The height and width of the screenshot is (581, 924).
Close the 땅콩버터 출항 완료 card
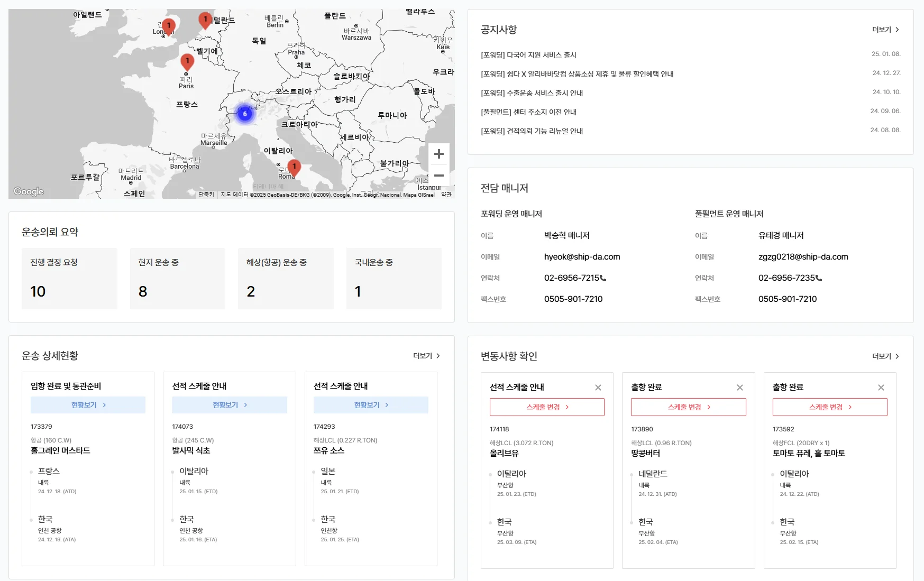pyautogui.click(x=739, y=388)
